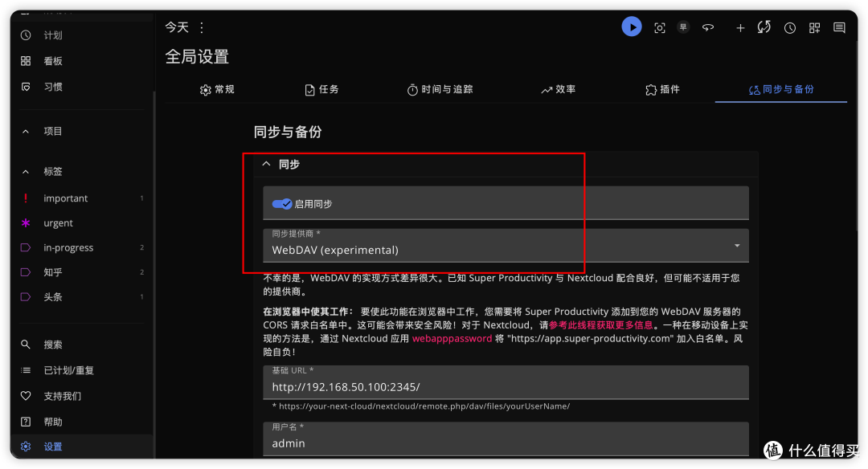Switch to the 任务 settings tab
This screenshot has width=868, height=469.
321,90
